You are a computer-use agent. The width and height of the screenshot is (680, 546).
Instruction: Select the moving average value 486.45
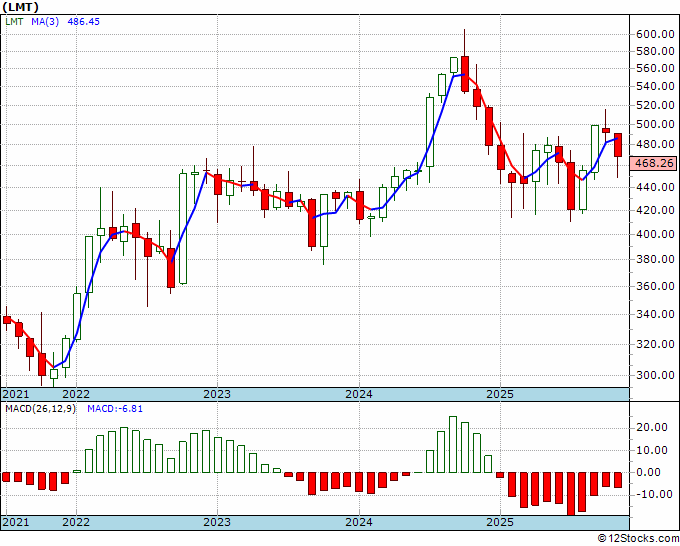(x=84, y=21)
